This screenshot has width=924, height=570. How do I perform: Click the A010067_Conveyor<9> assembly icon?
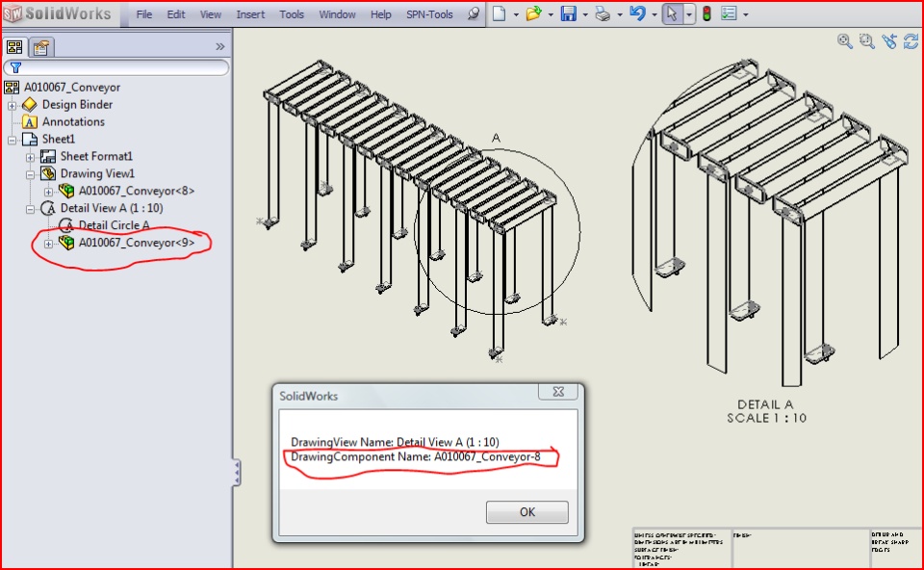(x=66, y=243)
